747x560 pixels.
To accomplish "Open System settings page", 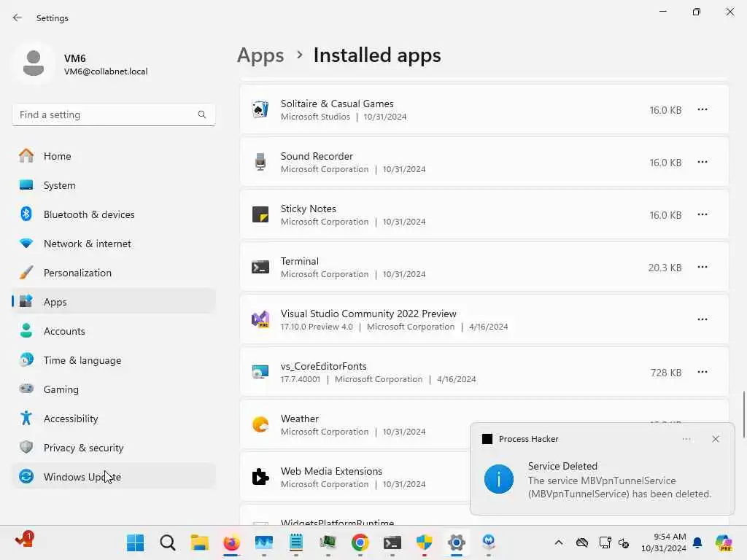I will 114,185.
